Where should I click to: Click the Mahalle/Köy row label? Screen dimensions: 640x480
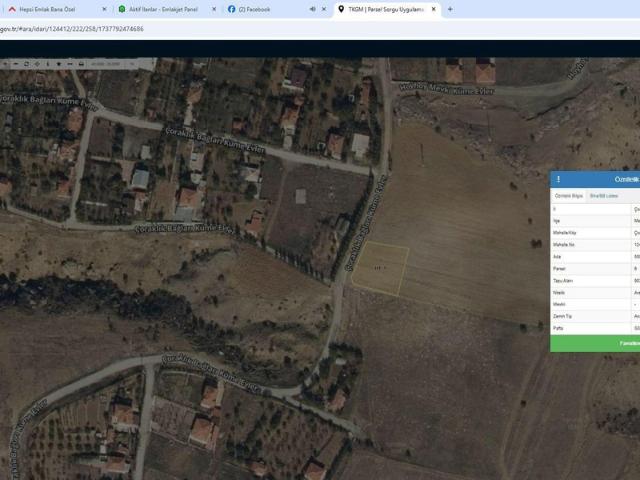[564, 233]
